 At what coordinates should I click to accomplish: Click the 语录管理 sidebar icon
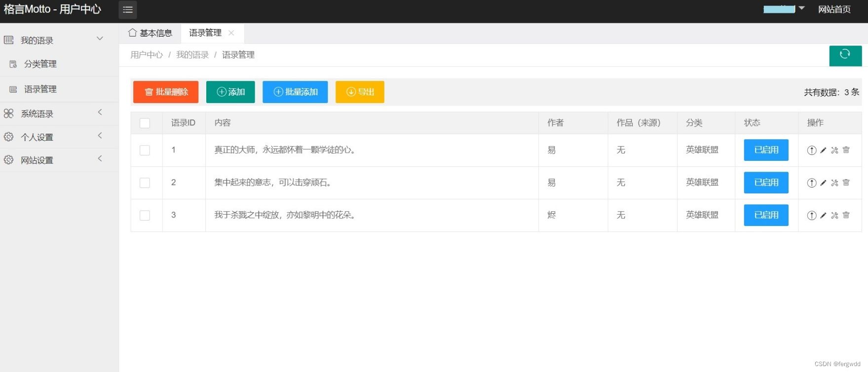click(13, 89)
